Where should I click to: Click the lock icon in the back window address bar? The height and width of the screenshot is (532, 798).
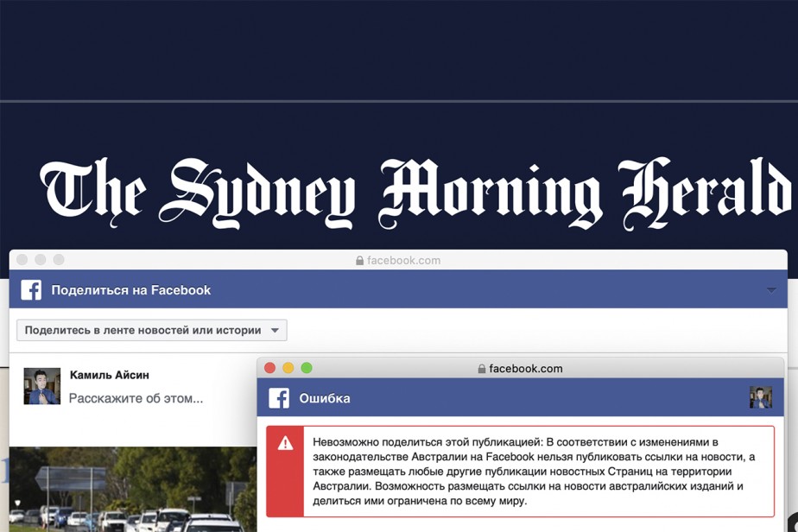(359, 260)
